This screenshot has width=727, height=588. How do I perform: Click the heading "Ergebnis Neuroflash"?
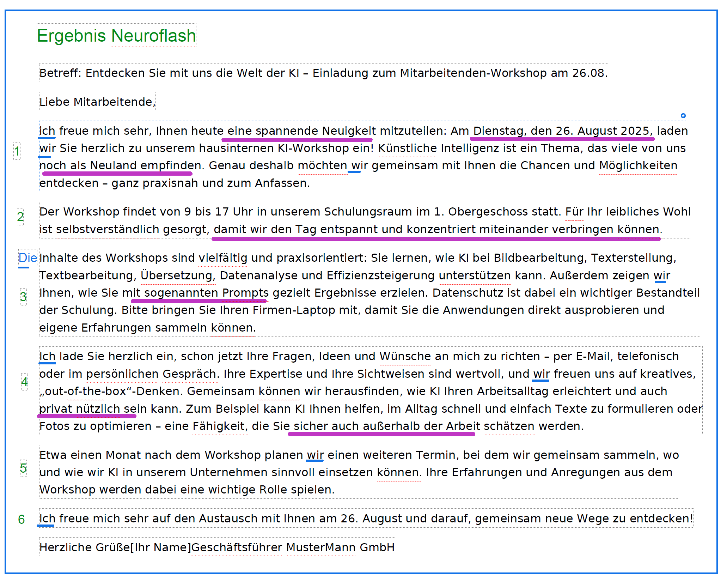[116, 36]
